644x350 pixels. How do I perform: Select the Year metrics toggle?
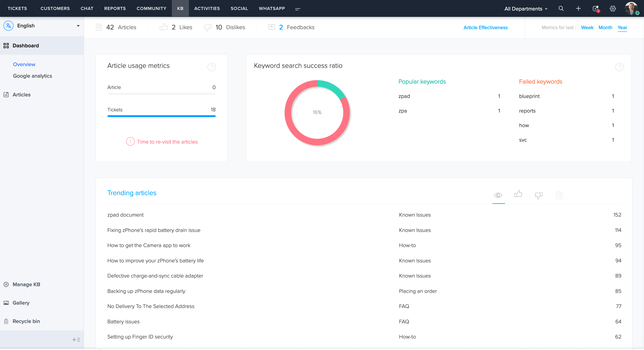click(622, 27)
